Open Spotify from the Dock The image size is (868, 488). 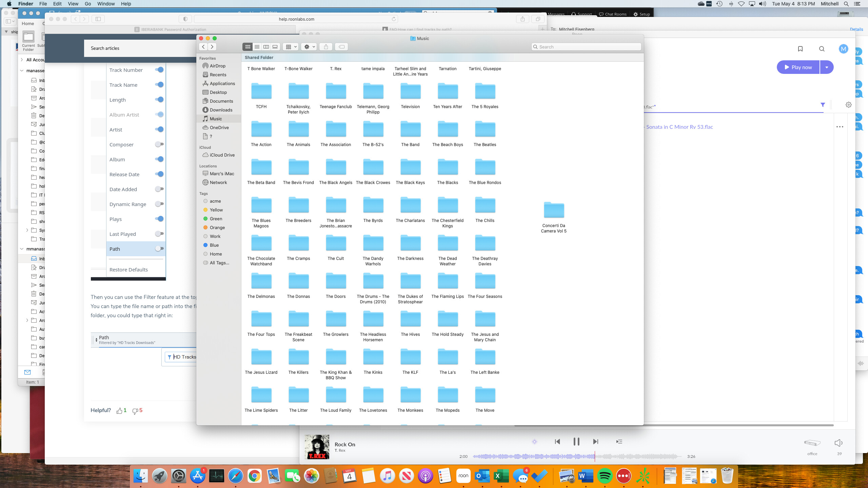605,476
